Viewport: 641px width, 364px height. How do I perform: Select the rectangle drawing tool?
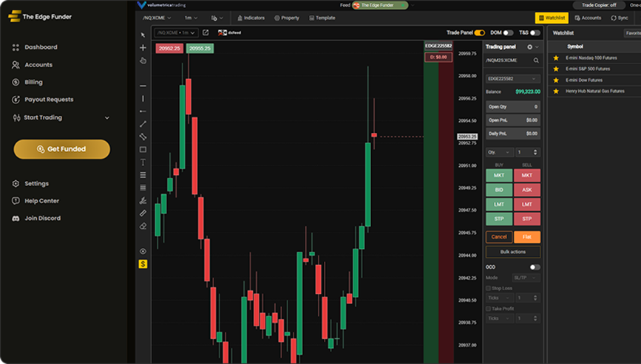click(x=143, y=149)
